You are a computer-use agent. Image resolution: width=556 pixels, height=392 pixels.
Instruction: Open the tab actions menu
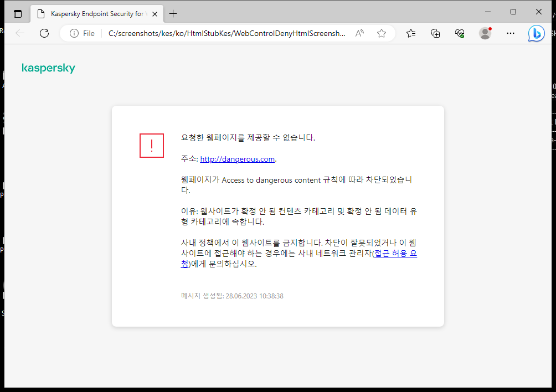(x=17, y=13)
